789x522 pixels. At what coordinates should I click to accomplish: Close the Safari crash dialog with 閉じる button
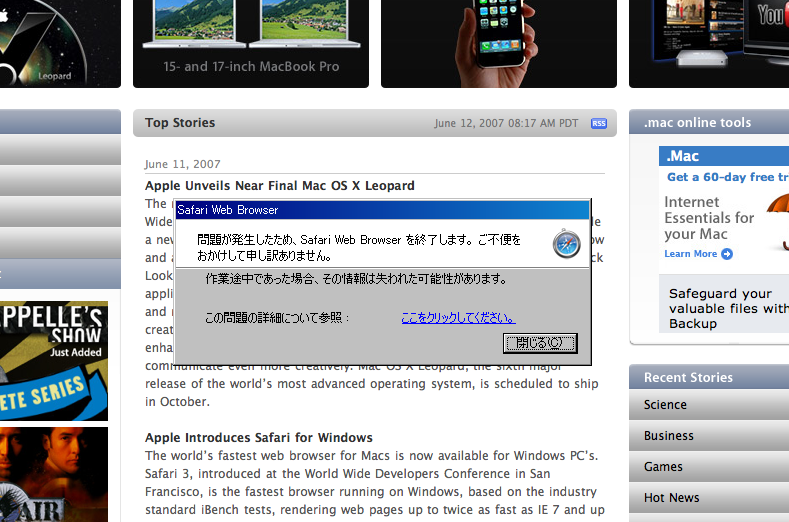coord(540,343)
